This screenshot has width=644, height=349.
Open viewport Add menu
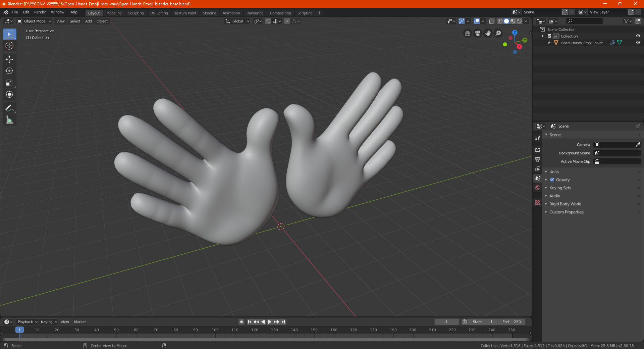(88, 21)
